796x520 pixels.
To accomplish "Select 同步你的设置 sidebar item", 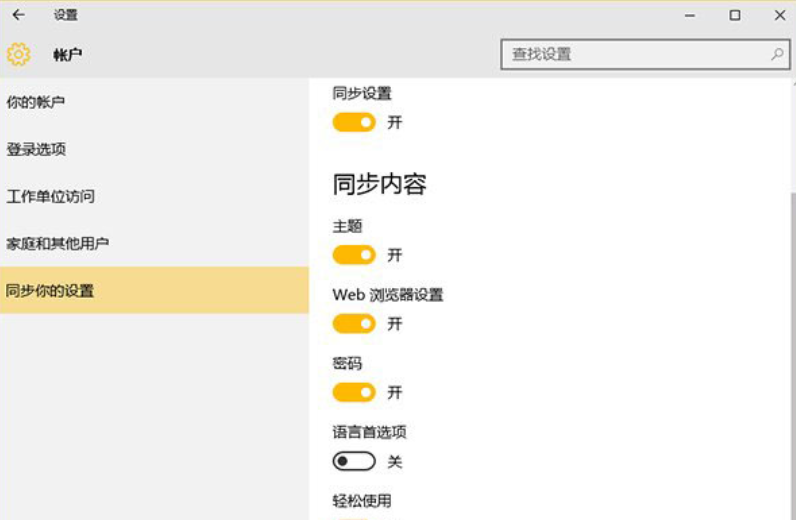I will 50,291.
